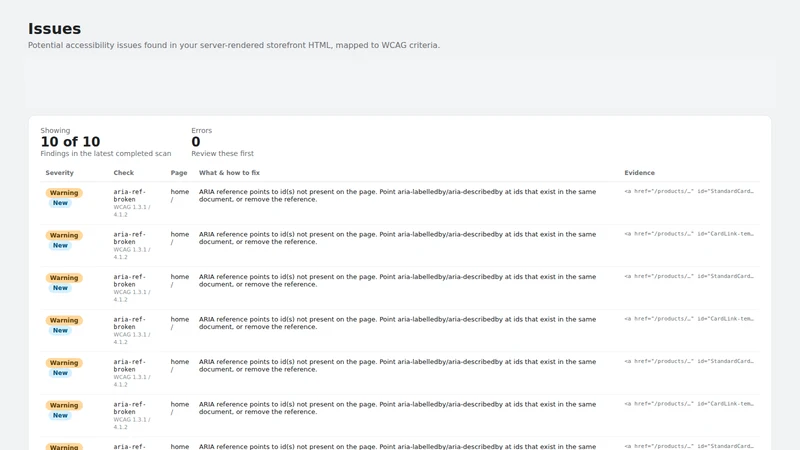Click the Warning badge in the second issue row
The image size is (800, 450).
tap(64, 235)
